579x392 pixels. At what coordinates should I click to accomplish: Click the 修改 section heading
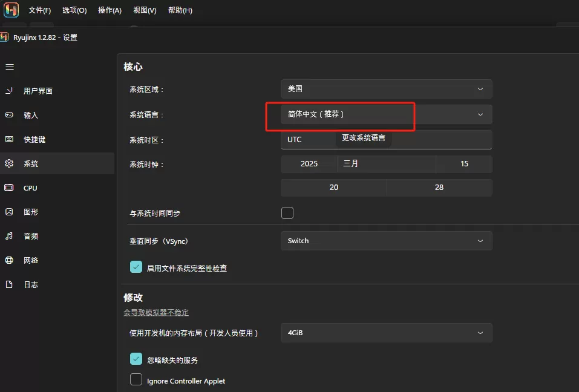pos(133,298)
